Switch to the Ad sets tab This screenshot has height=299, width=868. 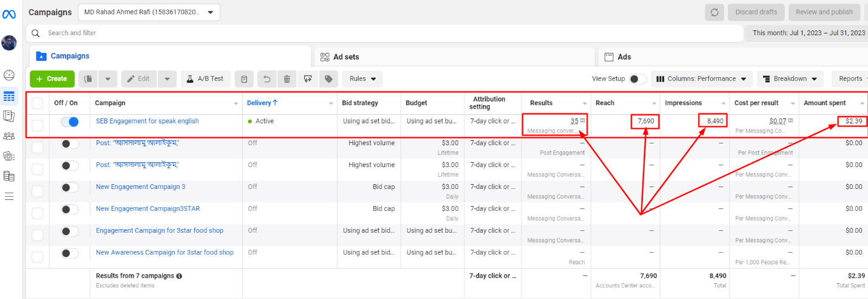coord(346,57)
